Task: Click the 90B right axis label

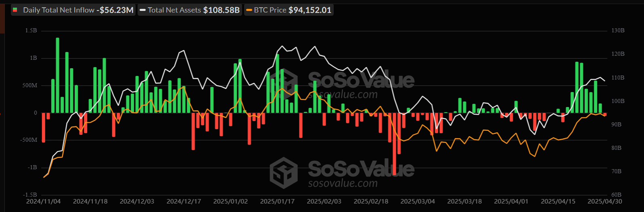Action: (x=617, y=125)
